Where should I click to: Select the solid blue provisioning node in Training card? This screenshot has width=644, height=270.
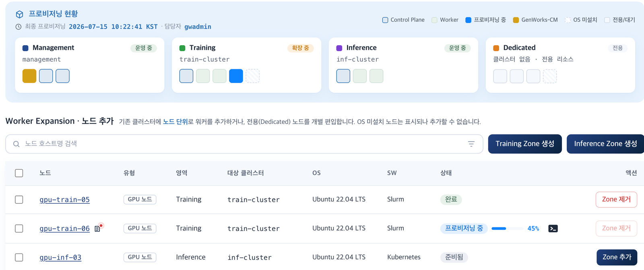pyautogui.click(x=236, y=76)
